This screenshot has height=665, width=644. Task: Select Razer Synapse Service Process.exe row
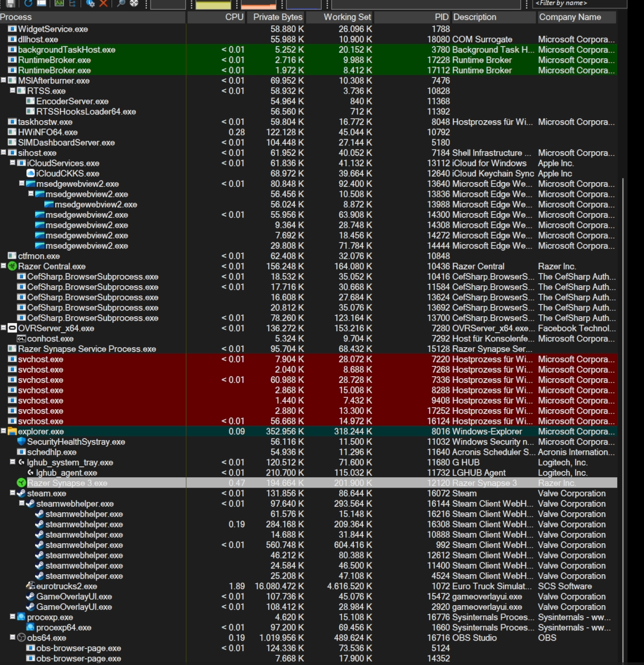coord(308,349)
